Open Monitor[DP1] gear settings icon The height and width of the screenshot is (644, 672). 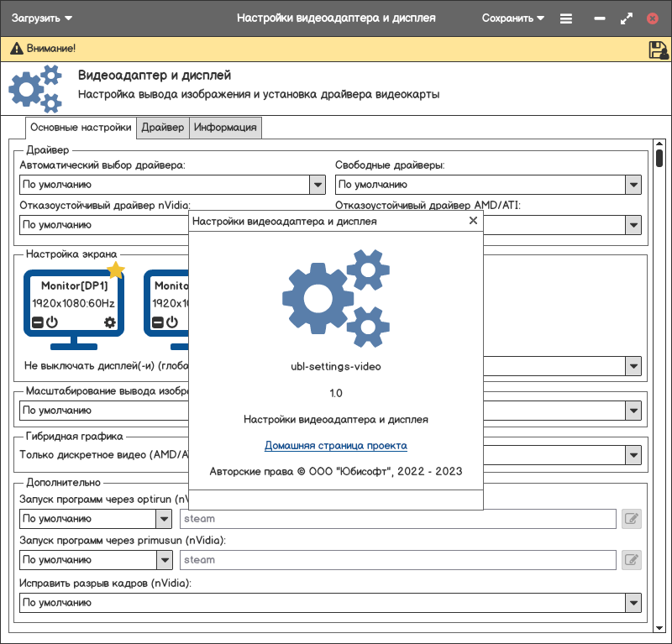[x=110, y=322]
